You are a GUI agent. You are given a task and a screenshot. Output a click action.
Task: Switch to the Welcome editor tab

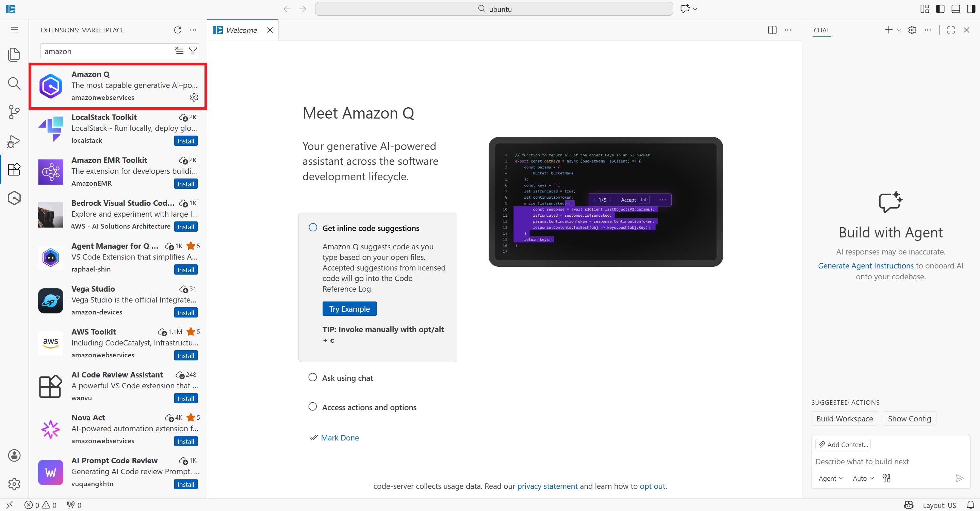[241, 30]
